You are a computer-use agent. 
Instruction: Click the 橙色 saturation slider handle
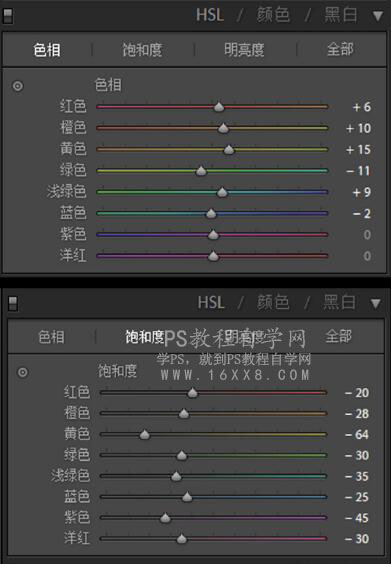pyautogui.click(x=184, y=414)
